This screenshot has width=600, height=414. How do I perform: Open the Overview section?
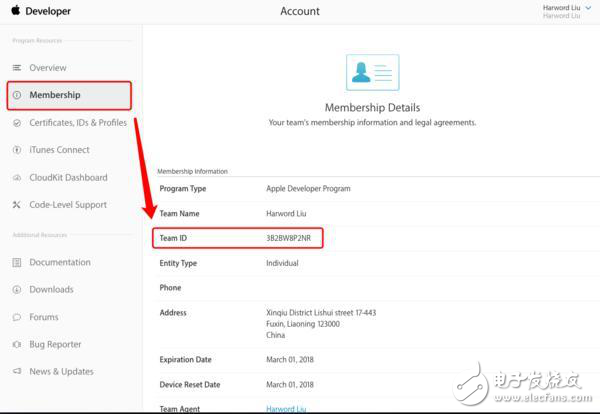click(x=48, y=68)
